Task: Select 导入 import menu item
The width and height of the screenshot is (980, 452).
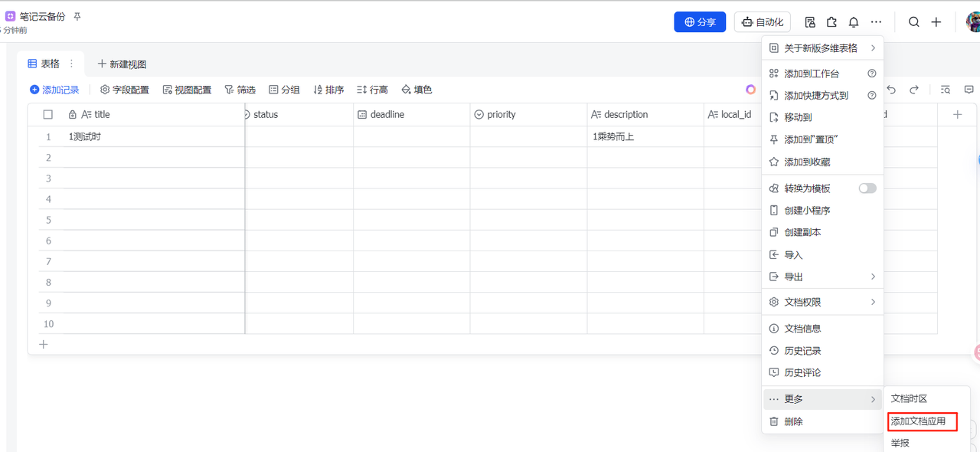Action: pyautogui.click(x=823, y=254)
